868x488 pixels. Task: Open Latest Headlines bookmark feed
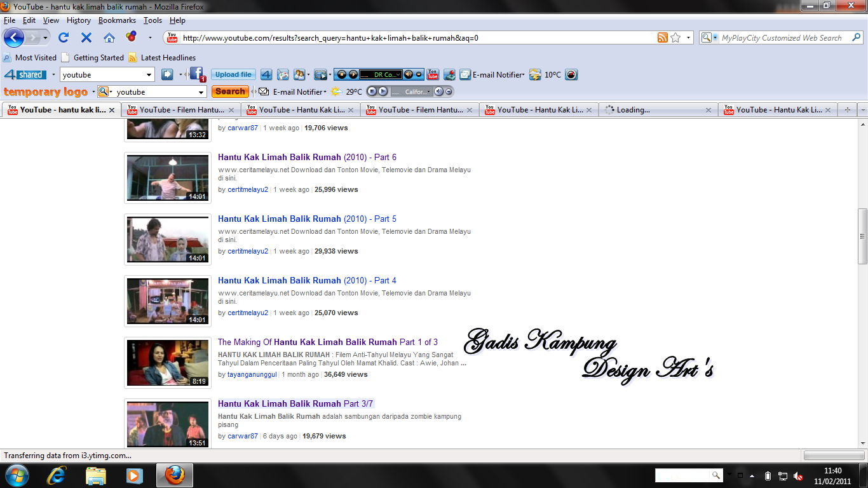tap(162, 57)
